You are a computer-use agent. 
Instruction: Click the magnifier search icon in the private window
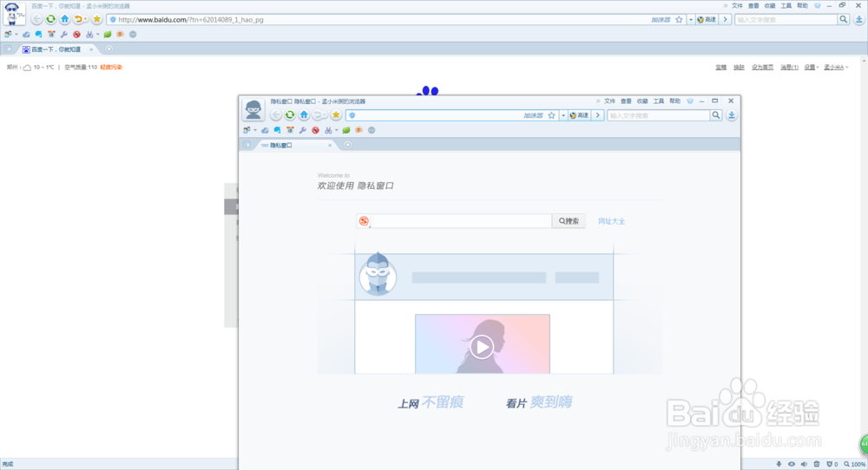(716, 115)
